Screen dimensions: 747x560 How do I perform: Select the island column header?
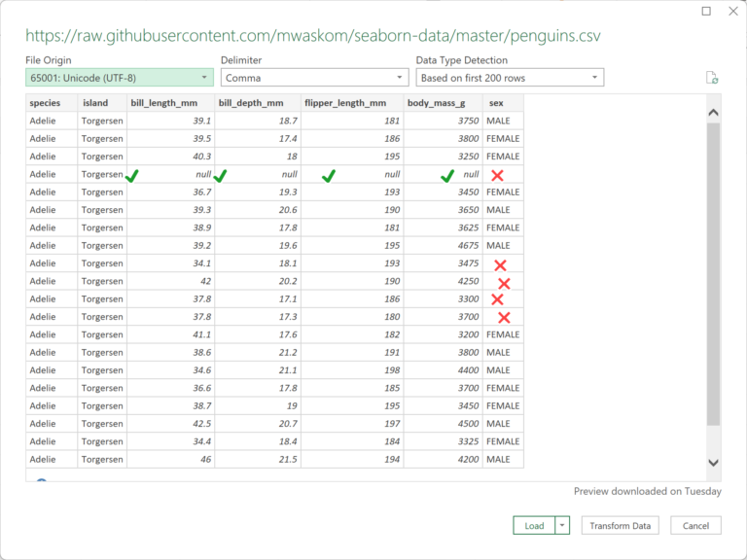point(102,103)
